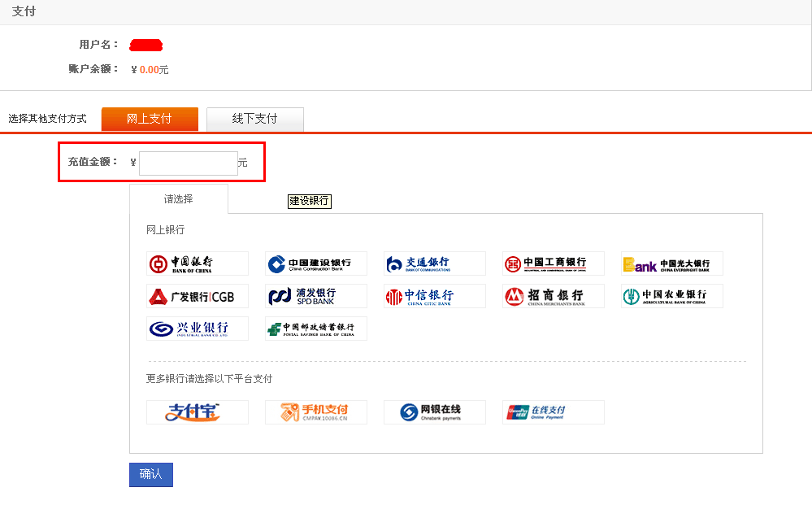Click the 充值金额 label
812x505 pixels.
[93, 162]
